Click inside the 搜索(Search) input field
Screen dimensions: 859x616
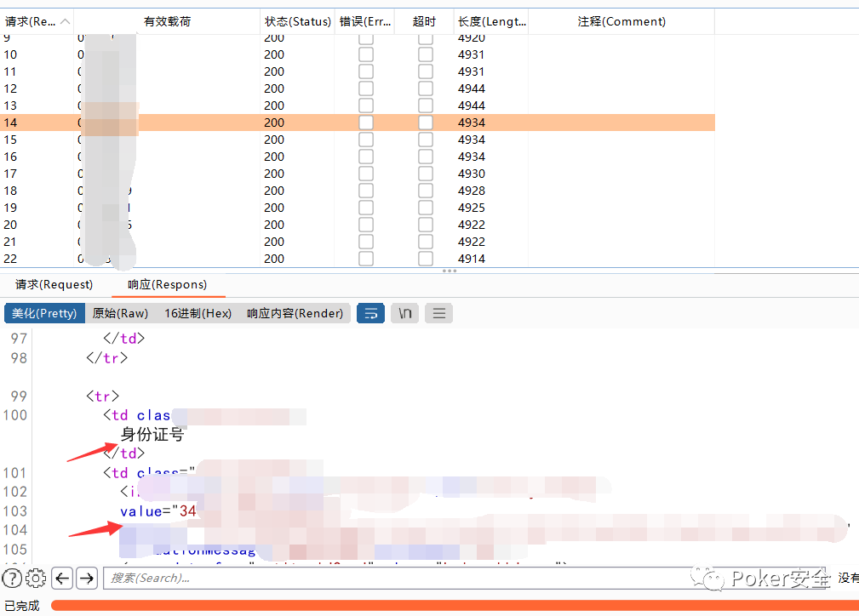(x=341, y=578)
